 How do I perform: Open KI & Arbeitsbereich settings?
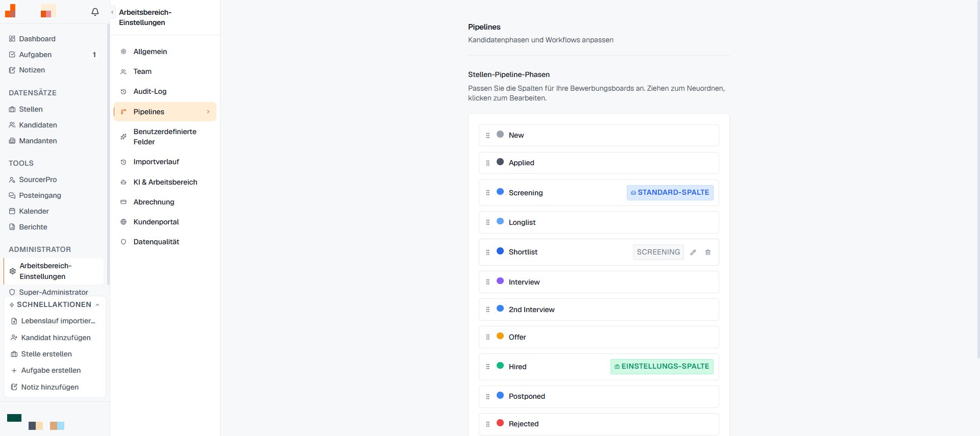tap(165, 182)
